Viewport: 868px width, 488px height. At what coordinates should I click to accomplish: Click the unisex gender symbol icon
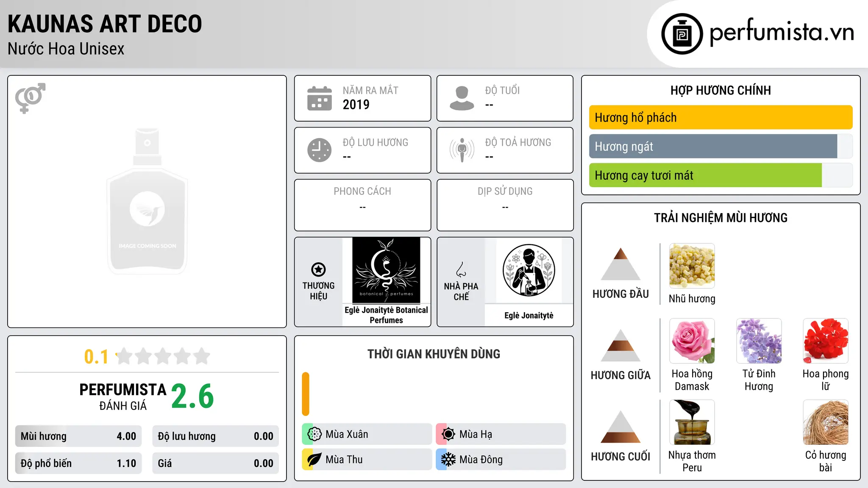(30, 98)
